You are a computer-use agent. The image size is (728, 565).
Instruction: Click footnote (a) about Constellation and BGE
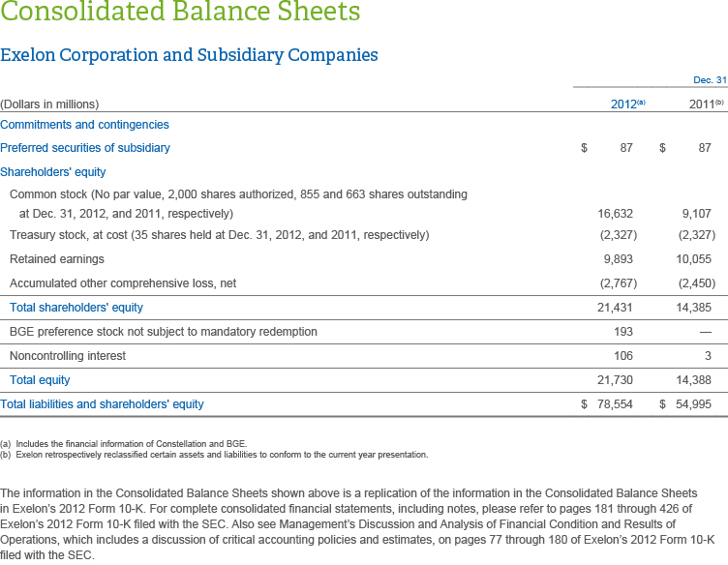tap(123, 443)
